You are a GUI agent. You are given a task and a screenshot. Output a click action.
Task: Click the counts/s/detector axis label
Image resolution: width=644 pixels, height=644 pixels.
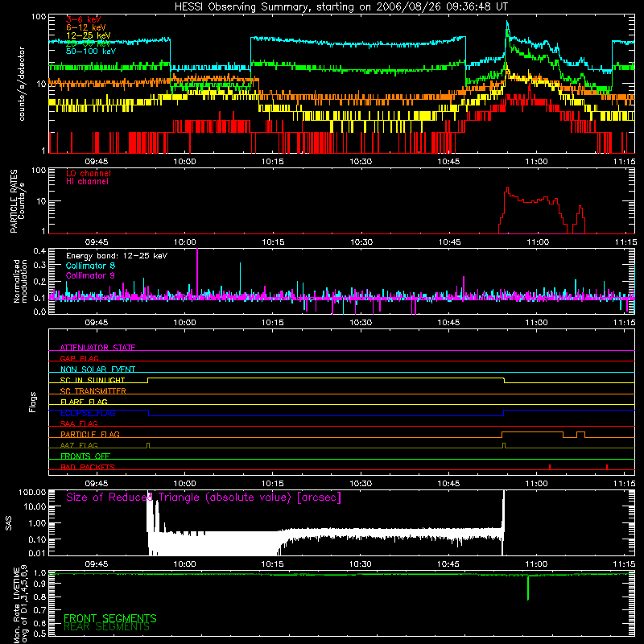(x=22, y=84)
